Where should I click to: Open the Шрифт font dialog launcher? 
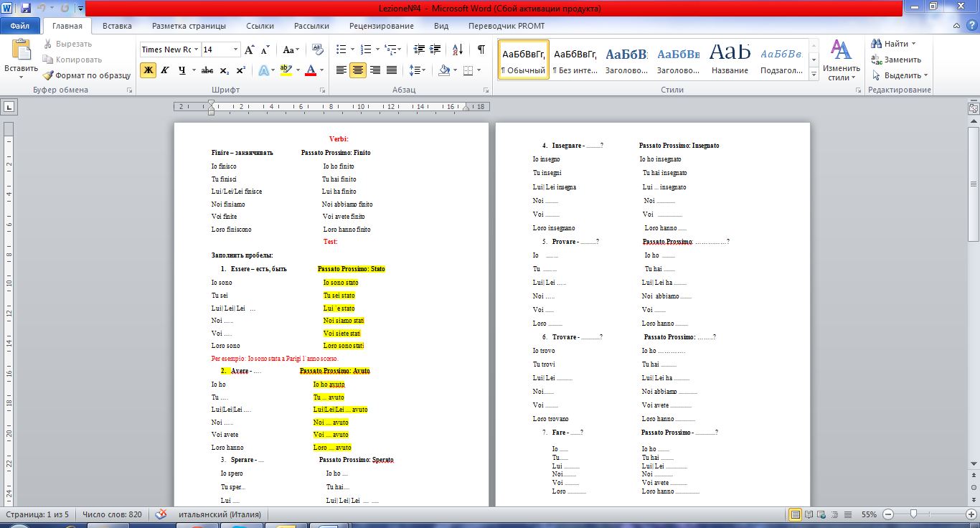click(x=322, y=90)
